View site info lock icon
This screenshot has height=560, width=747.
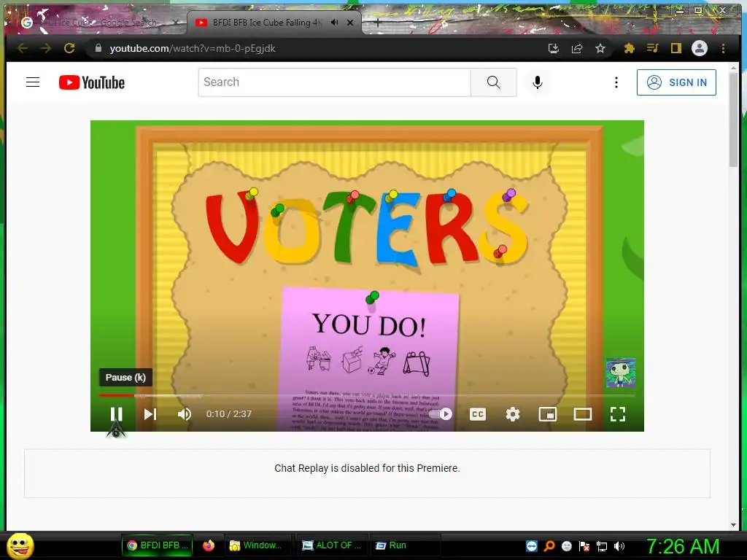pos(98,48)
